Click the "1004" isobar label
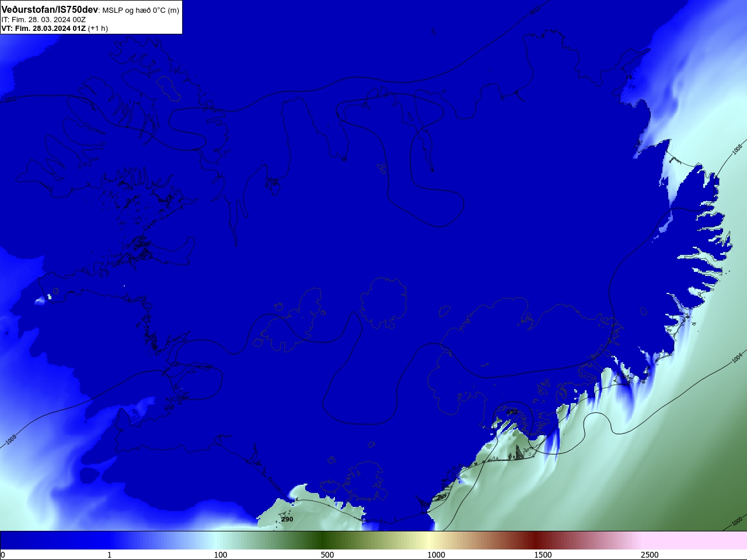The width and height of the screenshot is (747, 560). 737,357
